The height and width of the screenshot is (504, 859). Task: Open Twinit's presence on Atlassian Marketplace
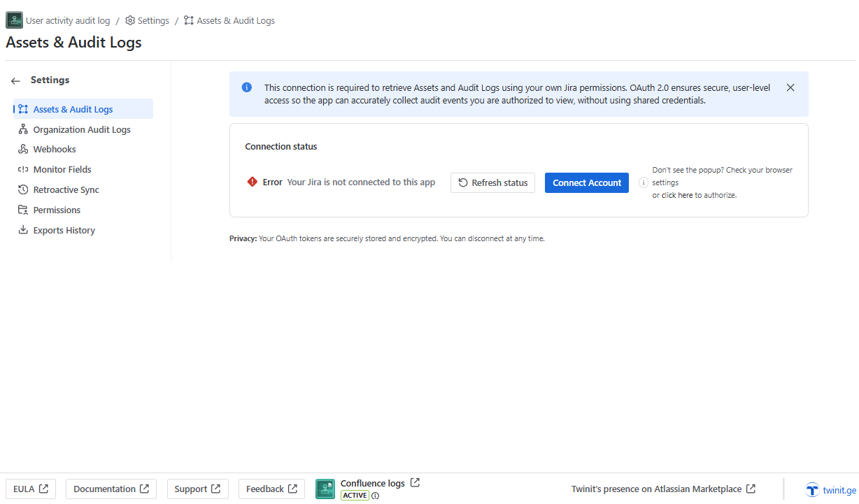tap(663, 489)
